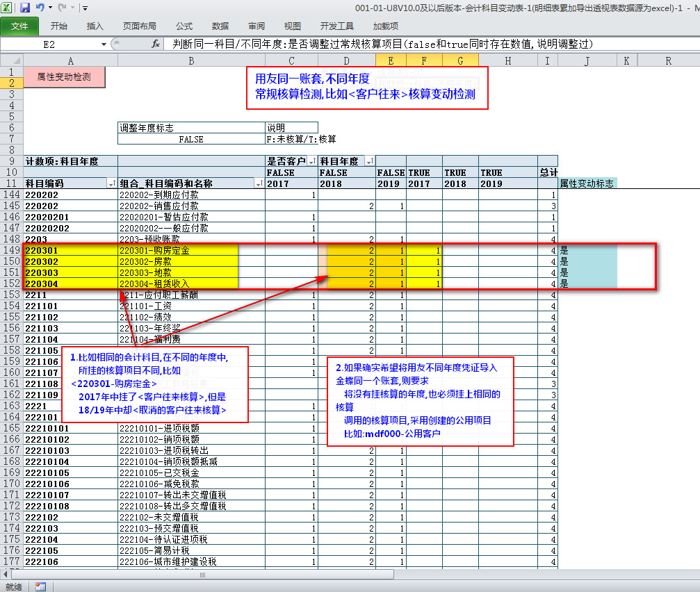700x592 pixels.
Task: Open the 科目年度 column filter dropdown
Action: 370,161
